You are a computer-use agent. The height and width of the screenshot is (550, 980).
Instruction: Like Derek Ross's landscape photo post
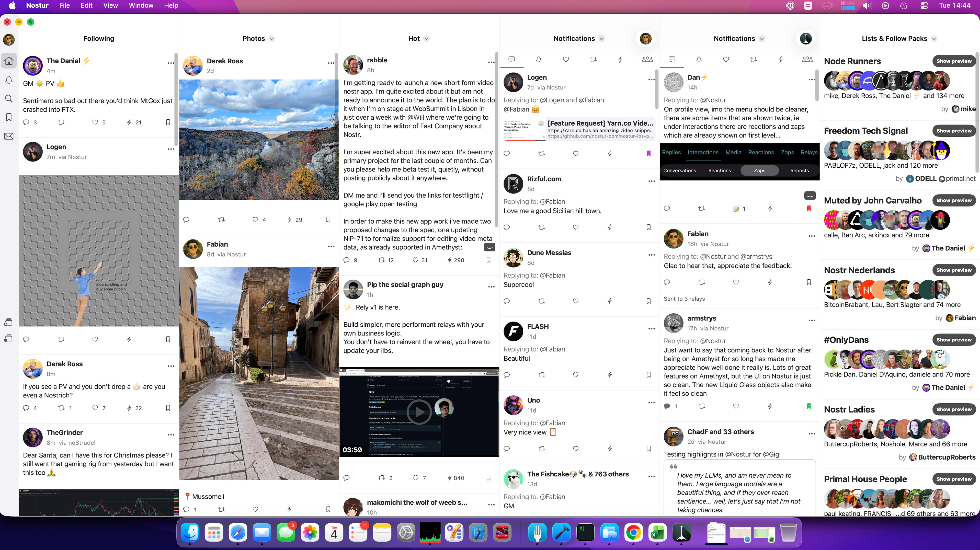(255, 220)
